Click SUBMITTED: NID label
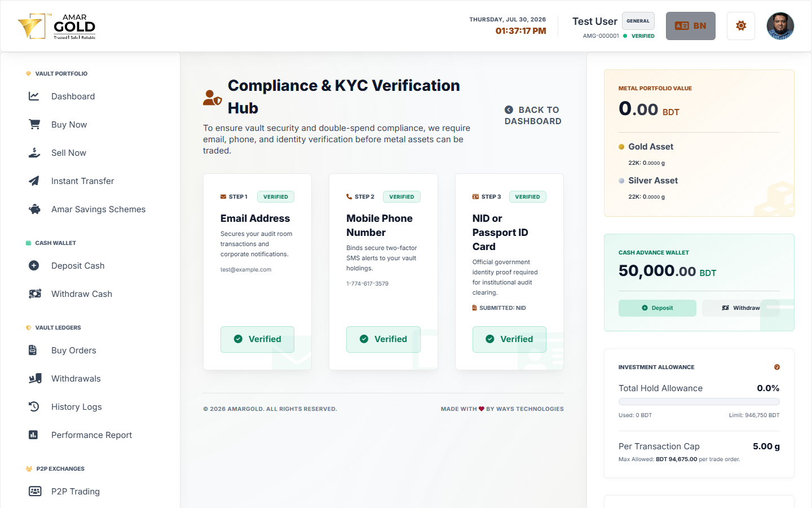This screenshot has width=812, height=508. [x=499, y=308]
